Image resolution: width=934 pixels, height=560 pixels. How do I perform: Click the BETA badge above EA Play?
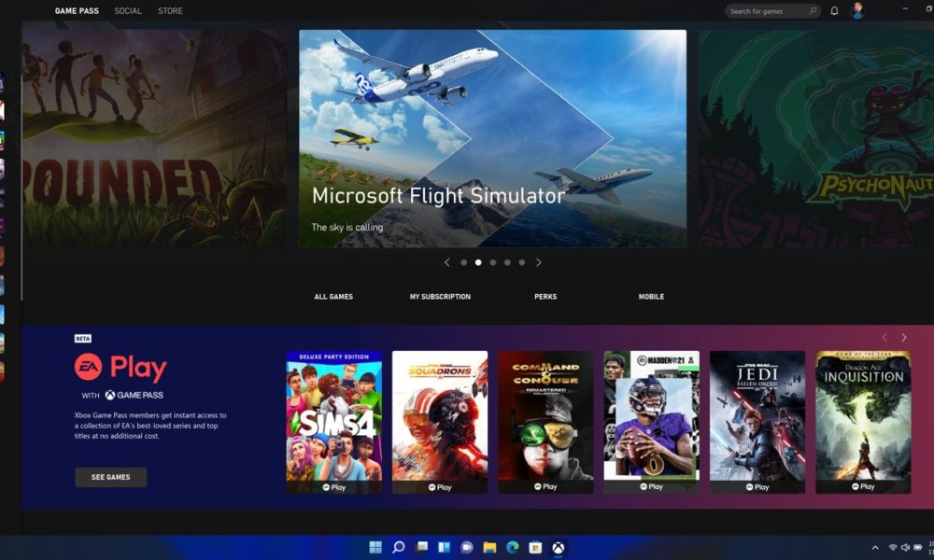[83, 339]
